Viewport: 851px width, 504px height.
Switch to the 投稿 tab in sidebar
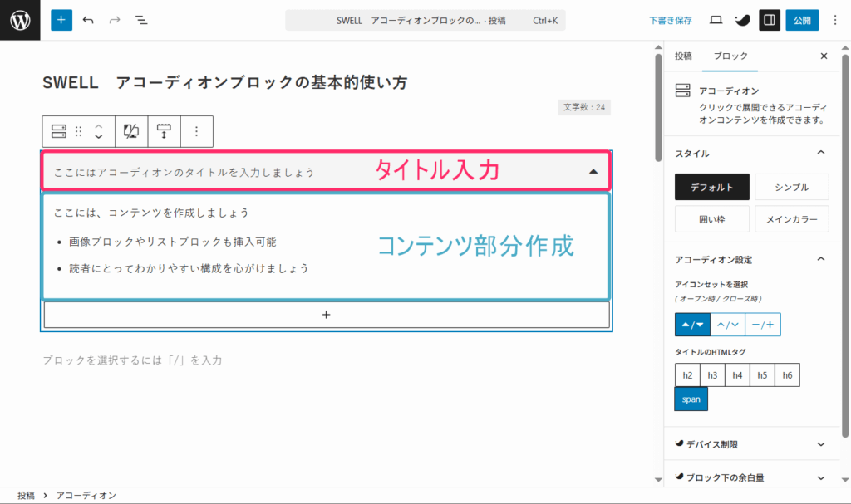tap(683, 56)
